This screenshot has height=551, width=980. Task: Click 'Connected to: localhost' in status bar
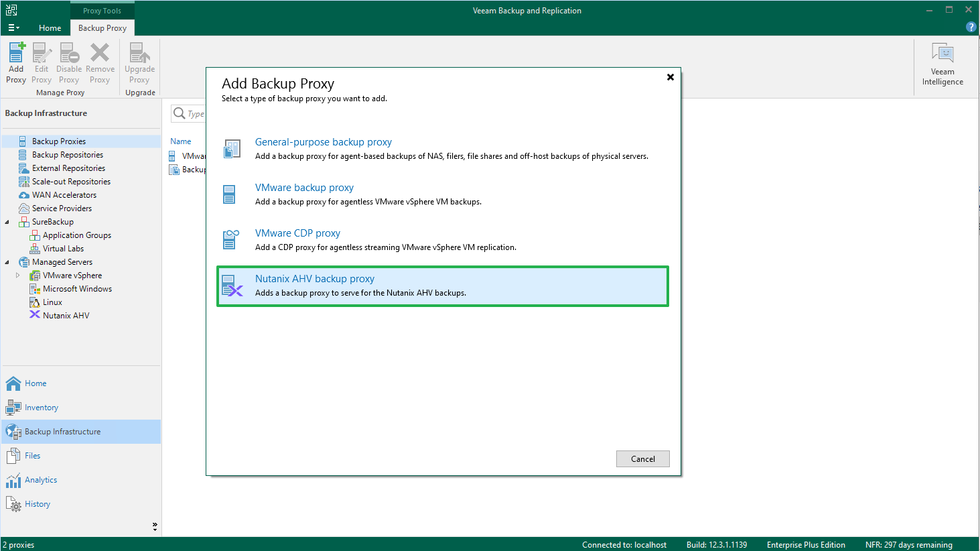click(x=624, y=545)
